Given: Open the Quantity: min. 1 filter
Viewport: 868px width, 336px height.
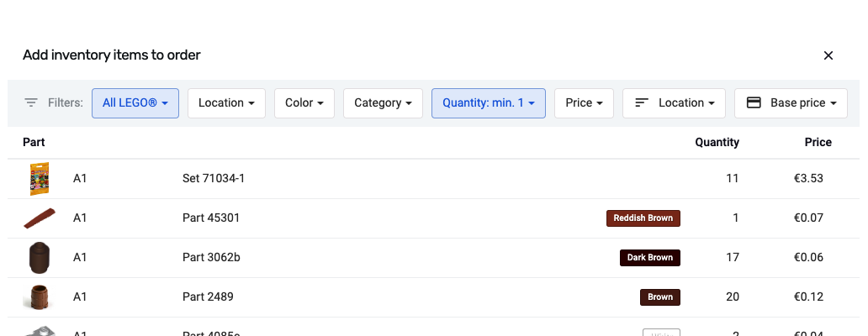Looking at the screenshot, I should [x=488, y=102].
